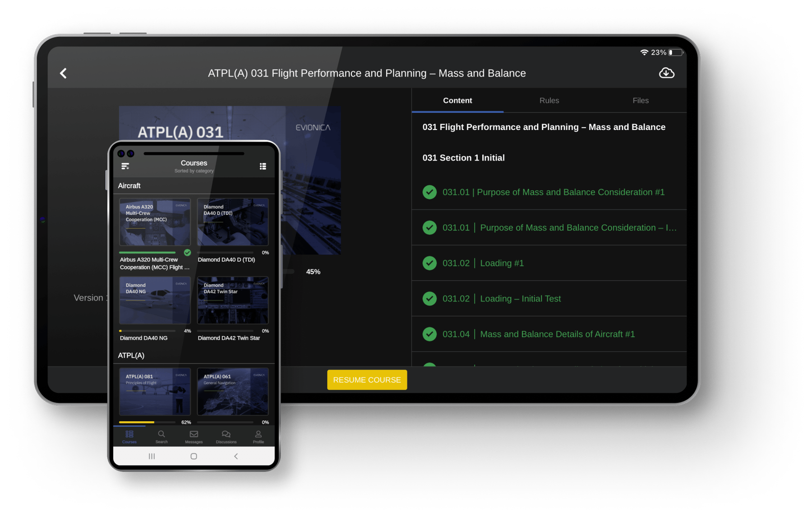Switch to list view icon on phone
The image size is (812, 517).
(263, 167)
